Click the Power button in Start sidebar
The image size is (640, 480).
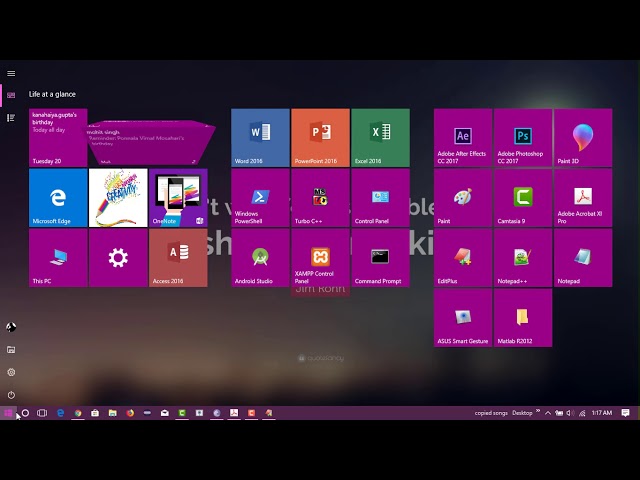point(11,395)
